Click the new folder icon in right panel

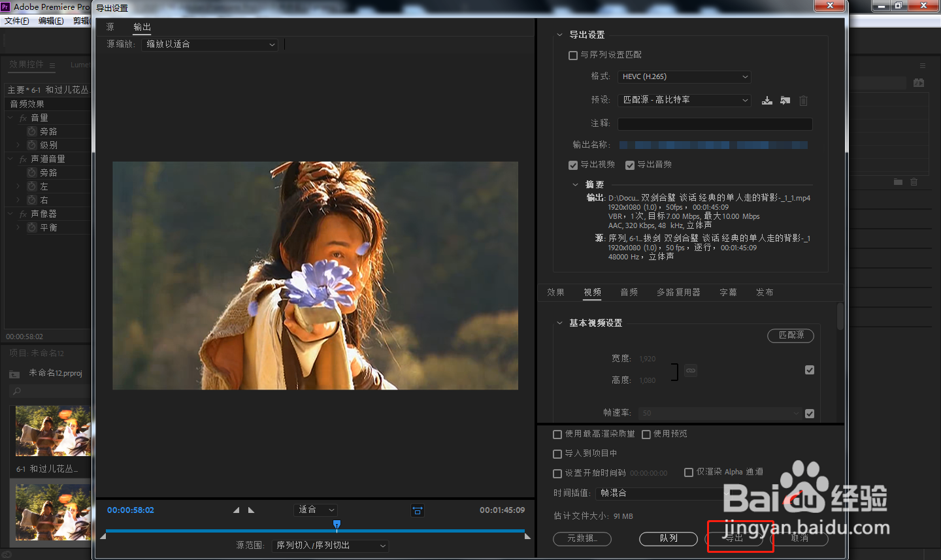(x=899, y=182)
